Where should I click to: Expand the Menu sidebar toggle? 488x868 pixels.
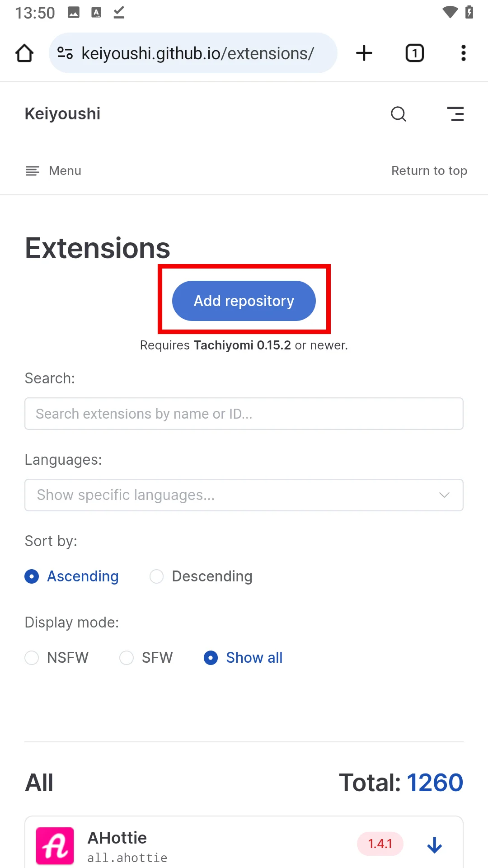pyautogui.click(x=53, y=171)
